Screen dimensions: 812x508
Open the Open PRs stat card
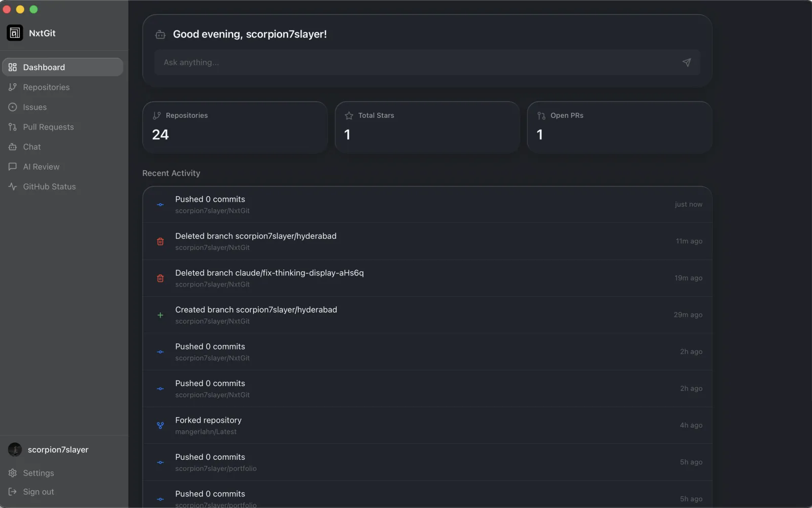pyautogui.click(x=620, y=127)
